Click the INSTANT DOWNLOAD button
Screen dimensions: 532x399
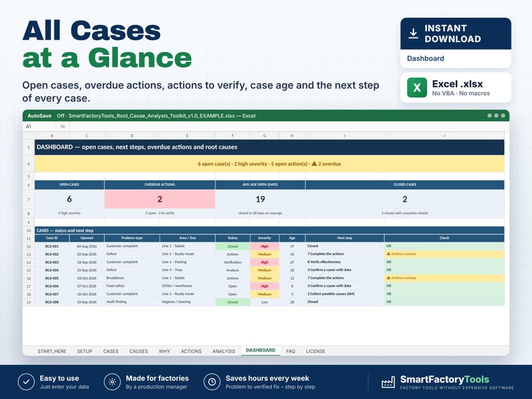pyautogui.click(x=456, y=33)
